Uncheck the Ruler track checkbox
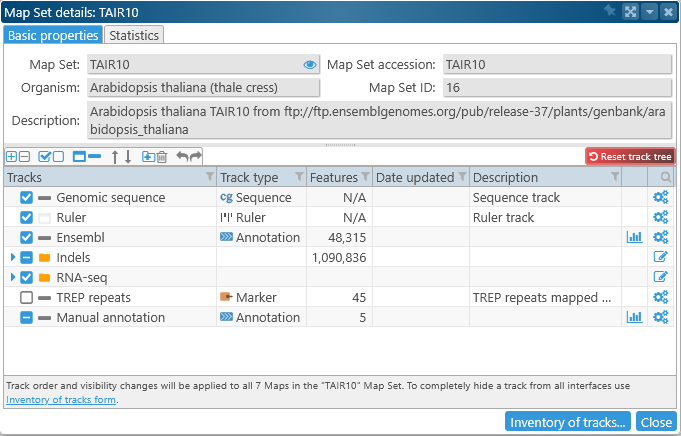This screenshot has height=436, width=681. 27,217
